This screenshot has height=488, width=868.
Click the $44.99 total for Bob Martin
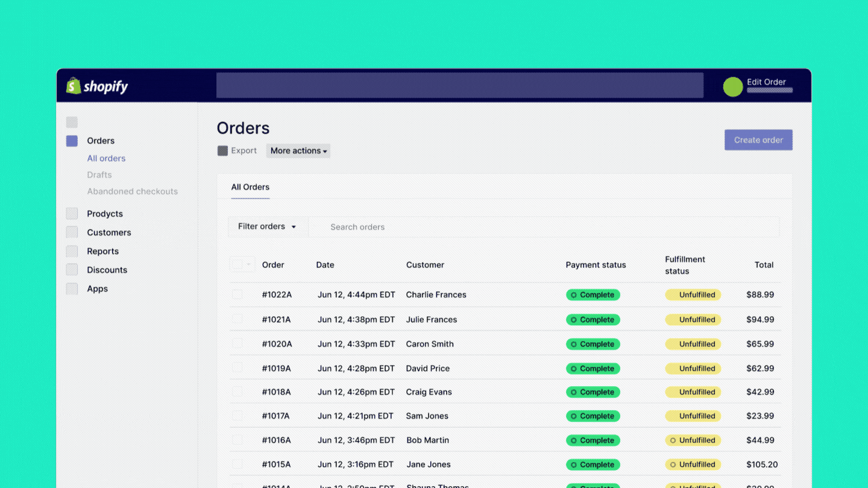pos(761,440)
